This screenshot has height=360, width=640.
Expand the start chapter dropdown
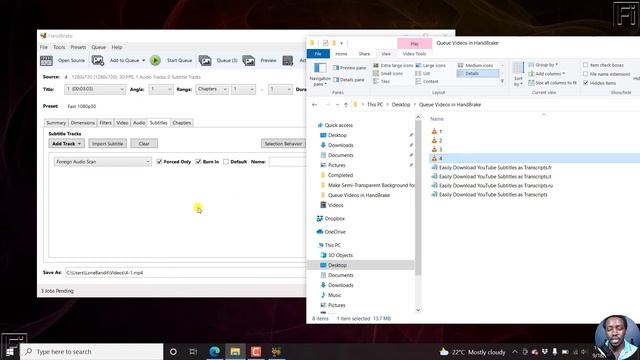[x=243, y=89]
